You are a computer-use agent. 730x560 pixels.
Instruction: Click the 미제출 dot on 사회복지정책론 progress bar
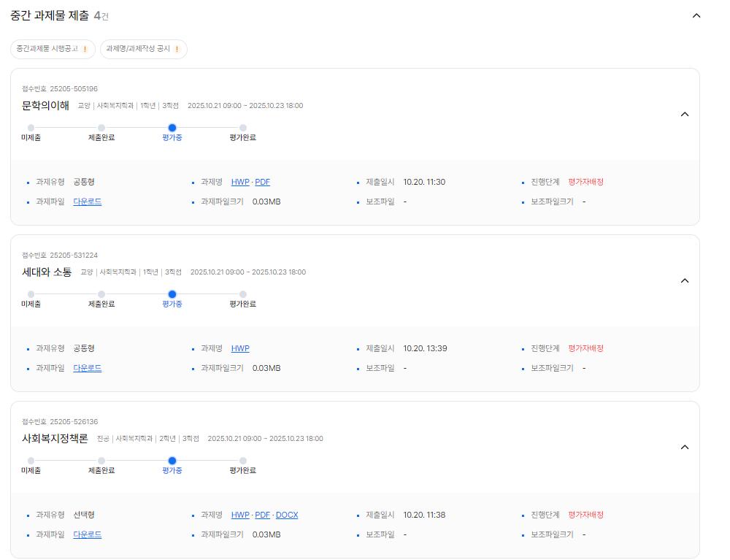coord(30,461)
